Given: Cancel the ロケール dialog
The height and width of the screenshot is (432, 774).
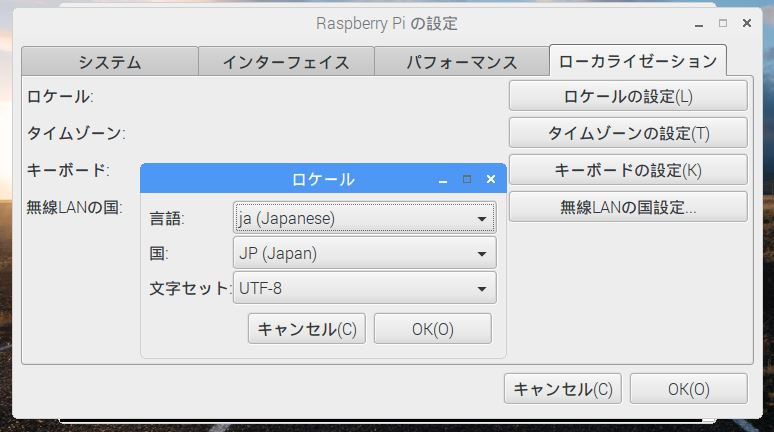Looking at the screenshot, I should pyautogui.click(x=307, y=329).
